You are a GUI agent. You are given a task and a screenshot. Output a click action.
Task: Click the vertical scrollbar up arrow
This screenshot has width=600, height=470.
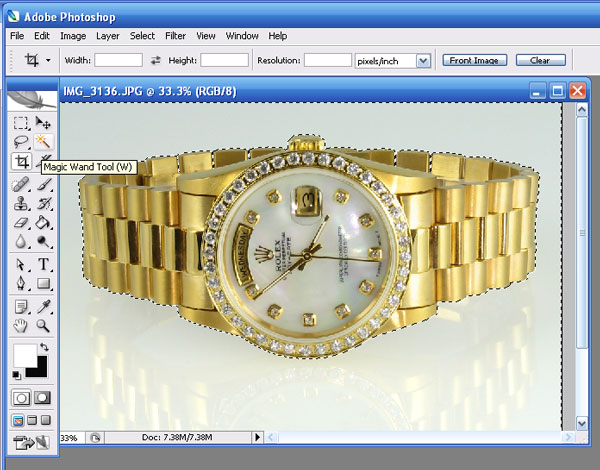click(x=582, y=110)
